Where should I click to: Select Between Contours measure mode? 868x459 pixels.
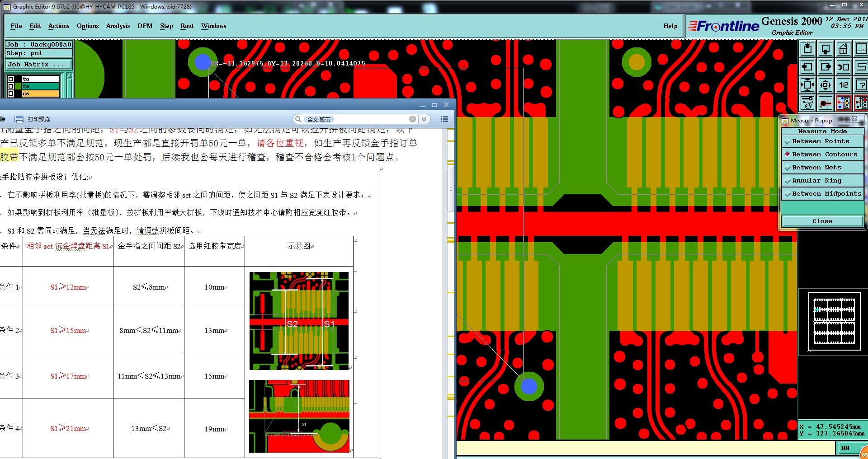coord(822,155)
